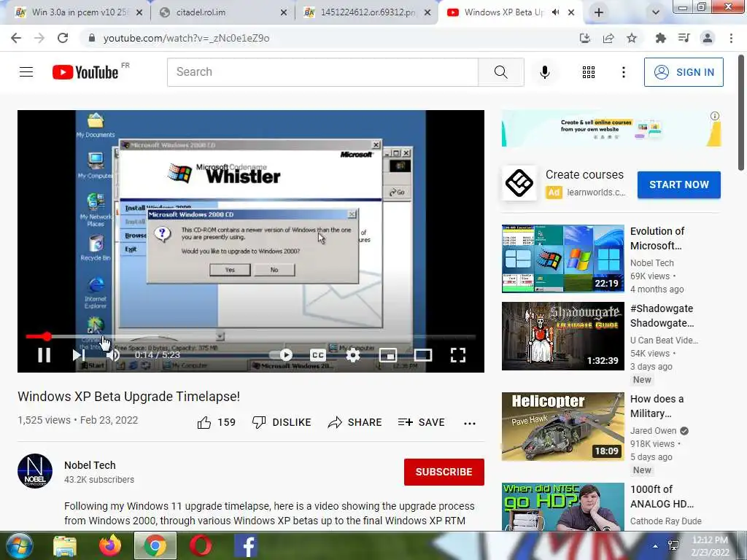Screen dimensions: 747x560
Task: Open the Create courses ad title
Action: [x=584, y=175]
